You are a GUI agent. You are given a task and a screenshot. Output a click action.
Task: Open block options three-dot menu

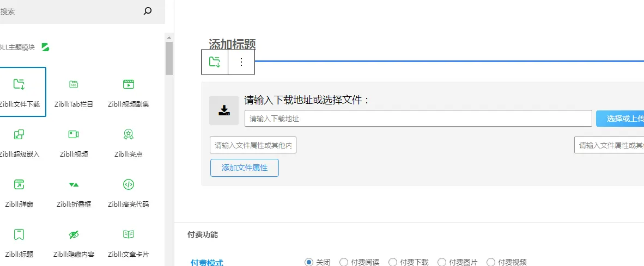(241, 62)
